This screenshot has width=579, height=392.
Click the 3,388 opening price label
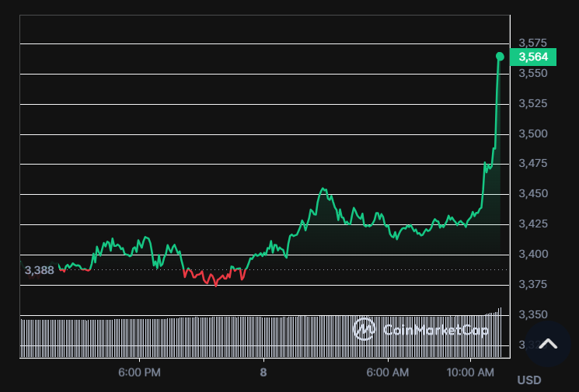tap(39, 270)
